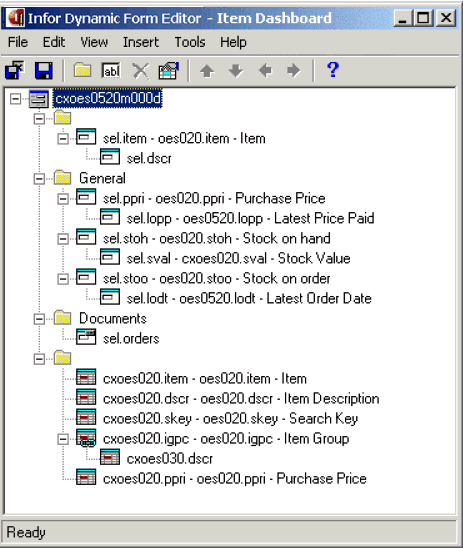463x548 pixels.
Task: Select the 'sel.dscr' tree row
Action: click(x=149, y=158)
